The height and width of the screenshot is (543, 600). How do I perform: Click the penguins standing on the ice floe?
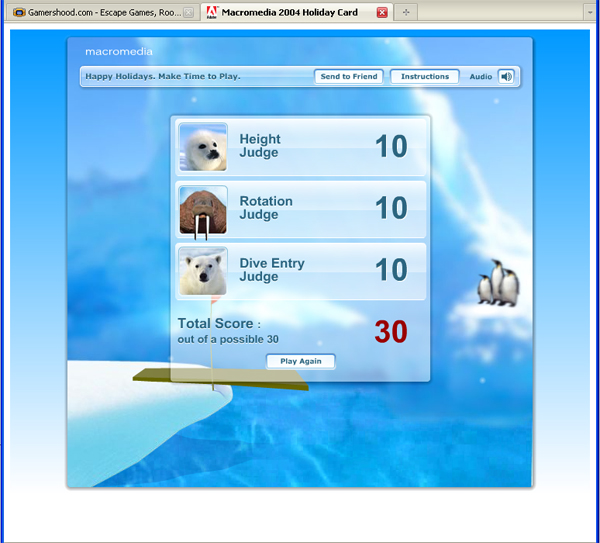pyautogui.click(x=497, y=283)
